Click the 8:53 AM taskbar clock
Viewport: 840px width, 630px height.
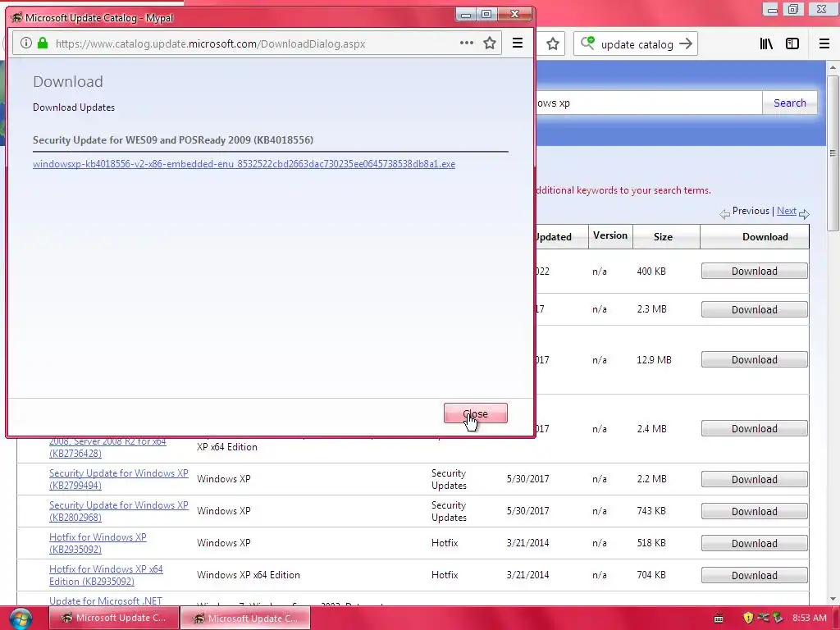click(x=810, y=618)
